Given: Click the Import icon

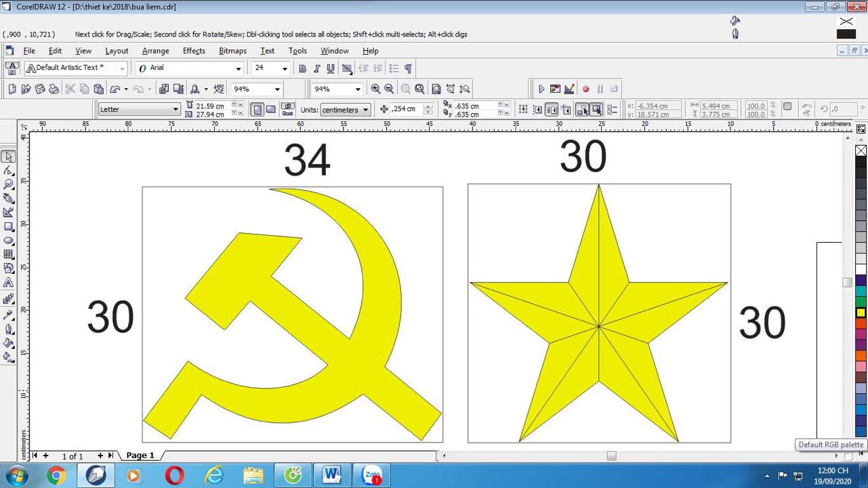Looking at the screenshot, I should point(164,89).
